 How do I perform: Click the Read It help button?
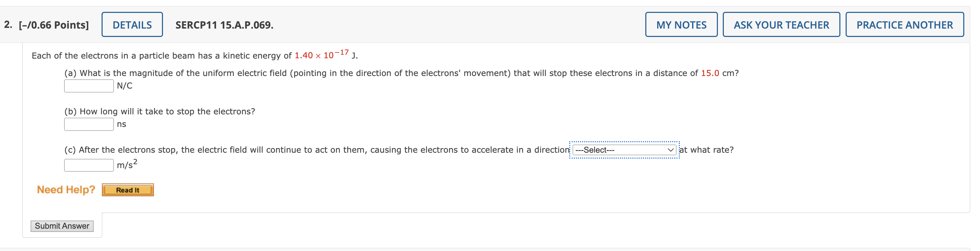(127, 190)
